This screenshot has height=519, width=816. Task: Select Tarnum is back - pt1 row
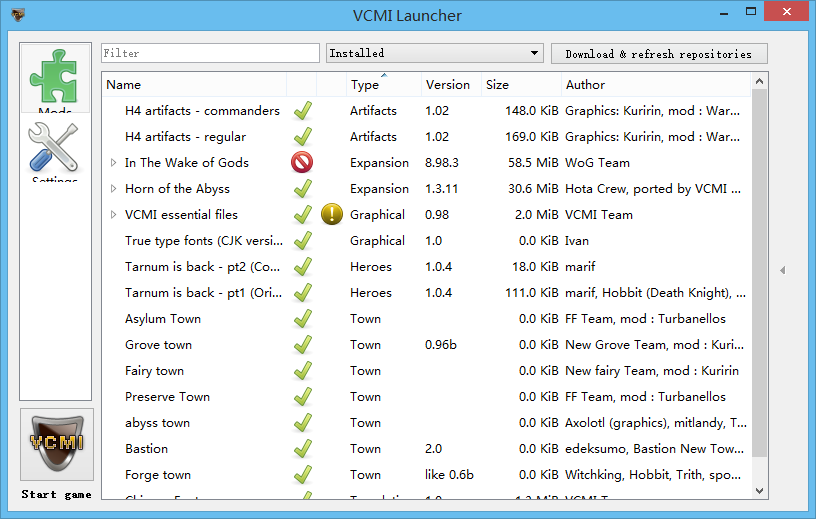click(x=426, y=293)
